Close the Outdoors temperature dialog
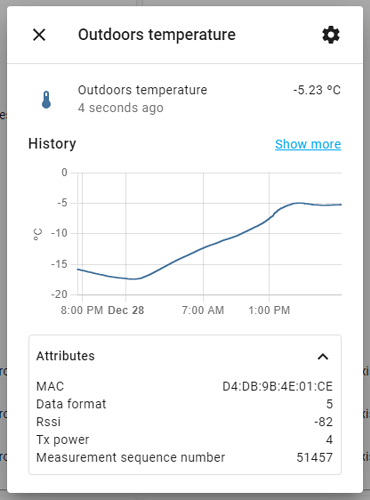This screenshot has width=370, height=500. click(x=39, y=35)
